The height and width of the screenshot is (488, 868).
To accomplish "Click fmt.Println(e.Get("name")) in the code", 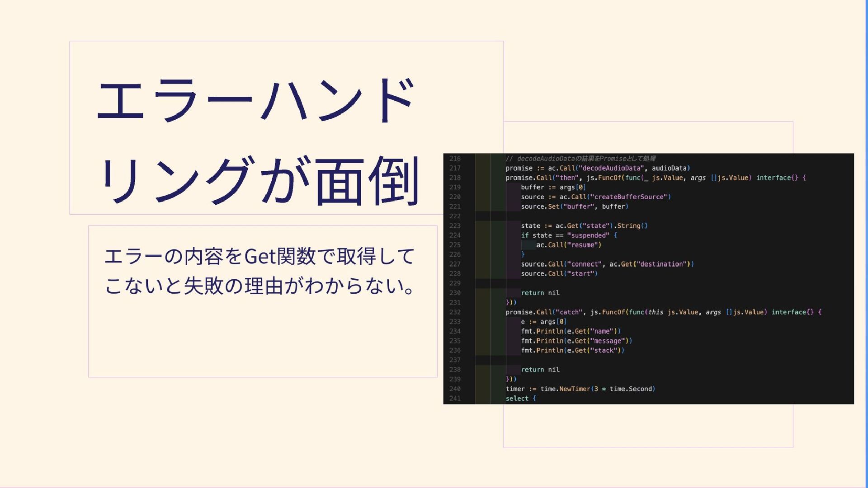I will coord(571,331).
